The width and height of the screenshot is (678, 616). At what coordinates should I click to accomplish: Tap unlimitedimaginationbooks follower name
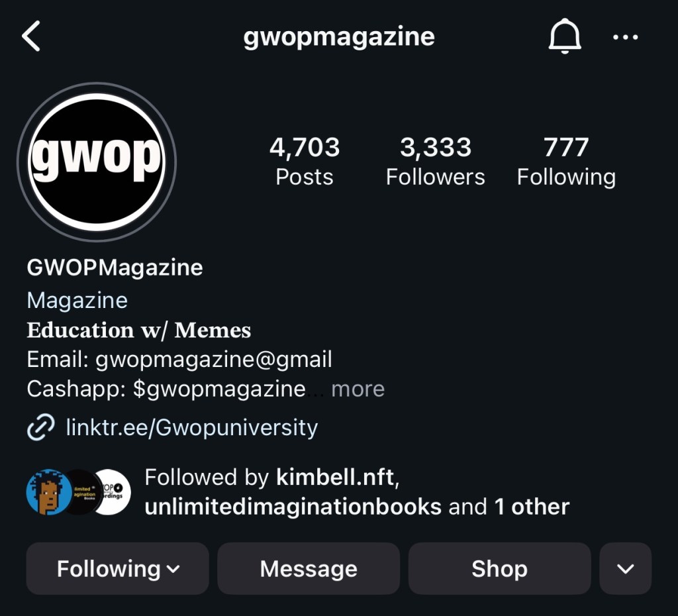293,507
